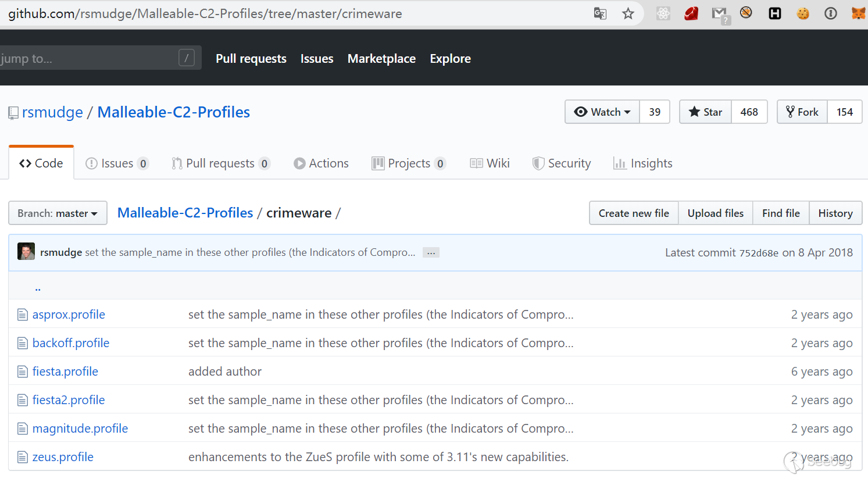Star the repository

click(x=705, y=112)
